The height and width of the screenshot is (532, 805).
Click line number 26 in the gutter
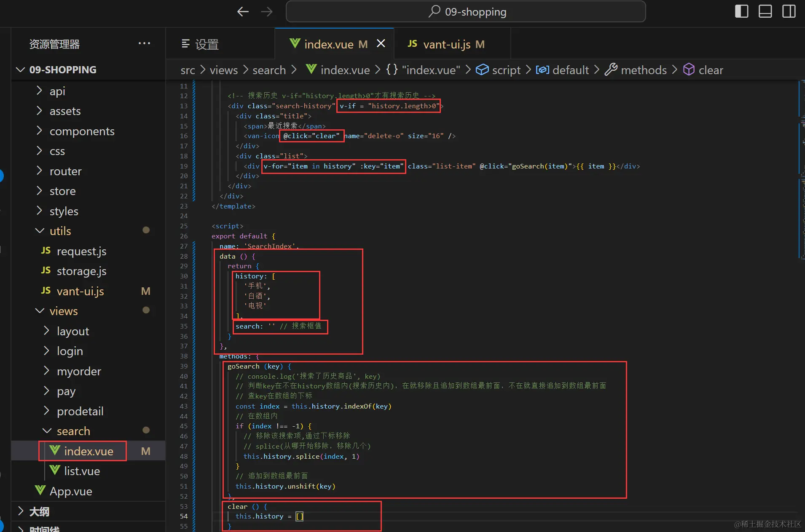pos(184,236)
